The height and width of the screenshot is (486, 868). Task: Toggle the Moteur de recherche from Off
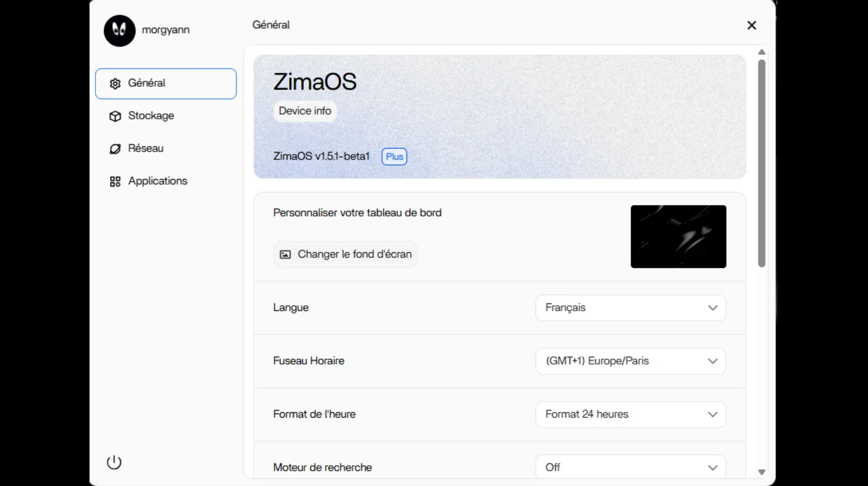[x=630, y=467]
